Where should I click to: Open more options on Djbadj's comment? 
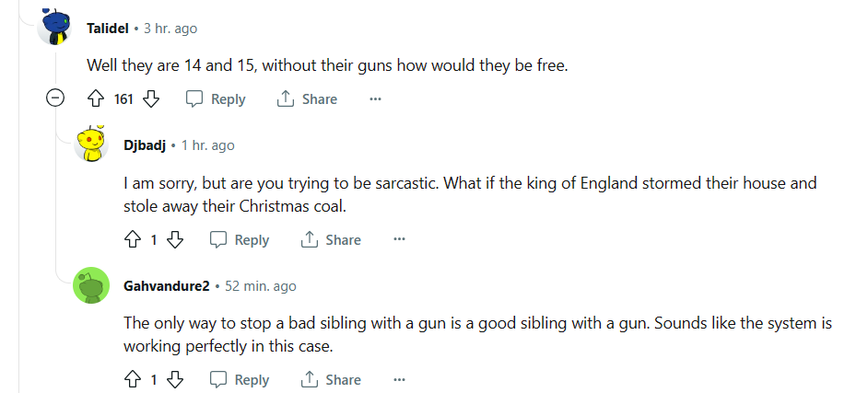399,239
